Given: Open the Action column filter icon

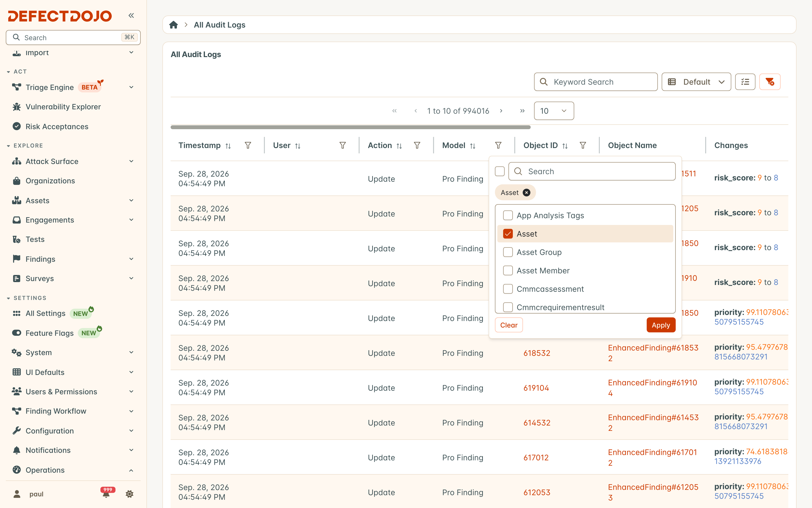Looking at the screenshot, I should tap(417, 145).
